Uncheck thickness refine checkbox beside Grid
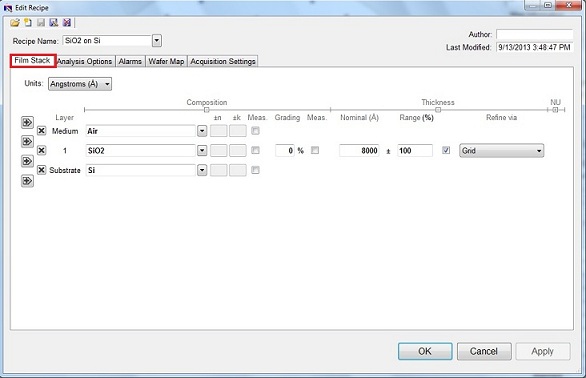The height and width of the screenshot is (378, 586). click(446, 150)
